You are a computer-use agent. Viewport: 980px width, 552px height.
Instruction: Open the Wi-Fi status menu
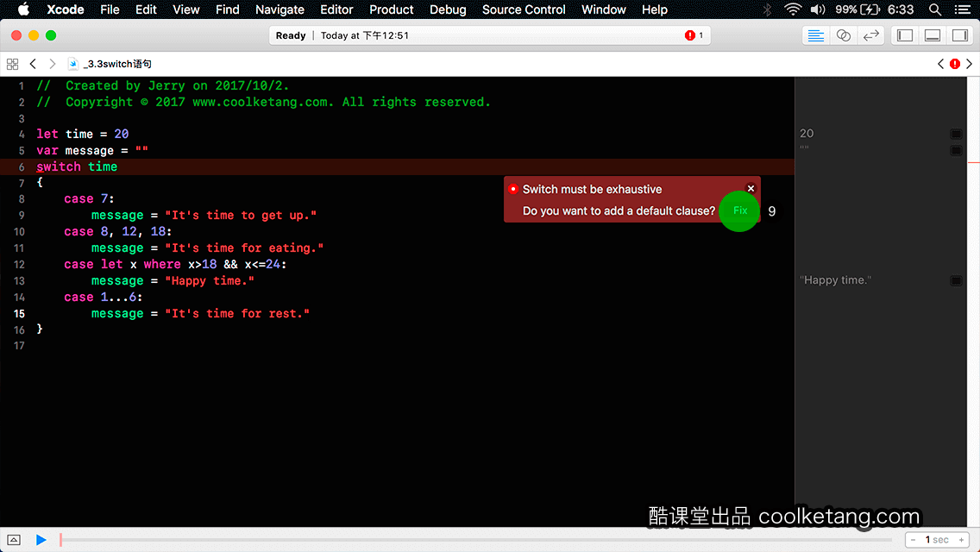[793, 9]
